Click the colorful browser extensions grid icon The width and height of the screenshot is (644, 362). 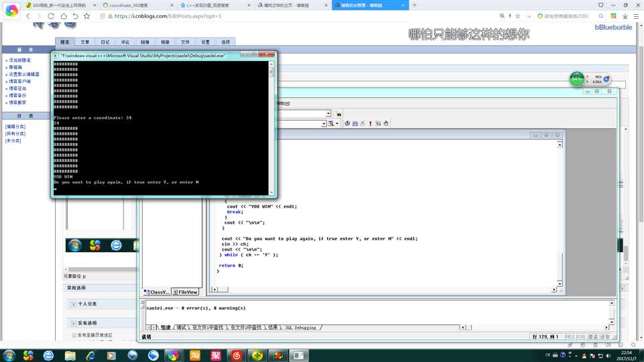[614, 16]
